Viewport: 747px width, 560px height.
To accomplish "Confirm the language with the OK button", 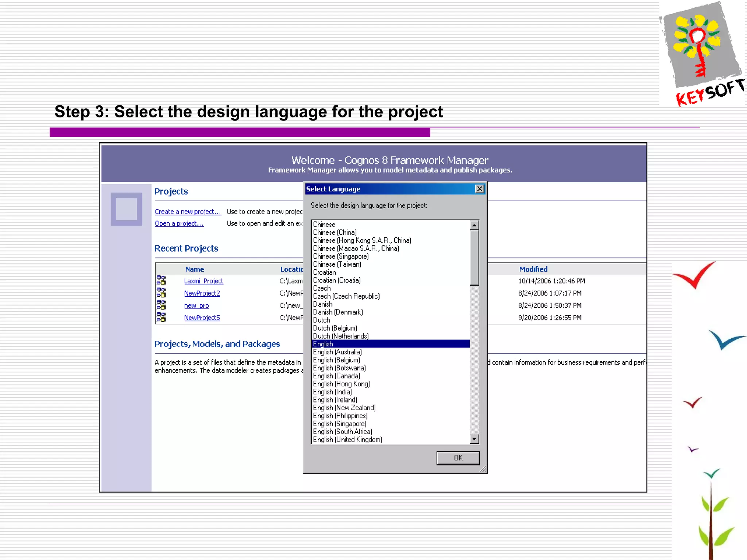I will pos(458,458).
